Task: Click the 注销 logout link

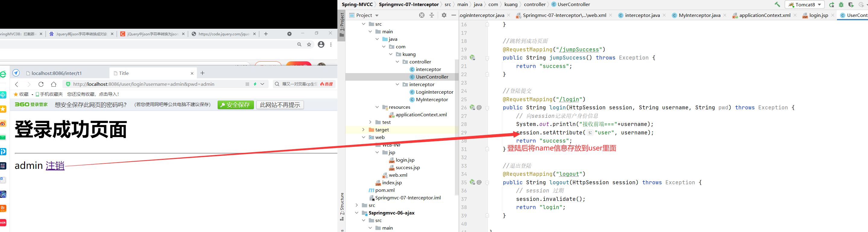Action: [55, 166]
